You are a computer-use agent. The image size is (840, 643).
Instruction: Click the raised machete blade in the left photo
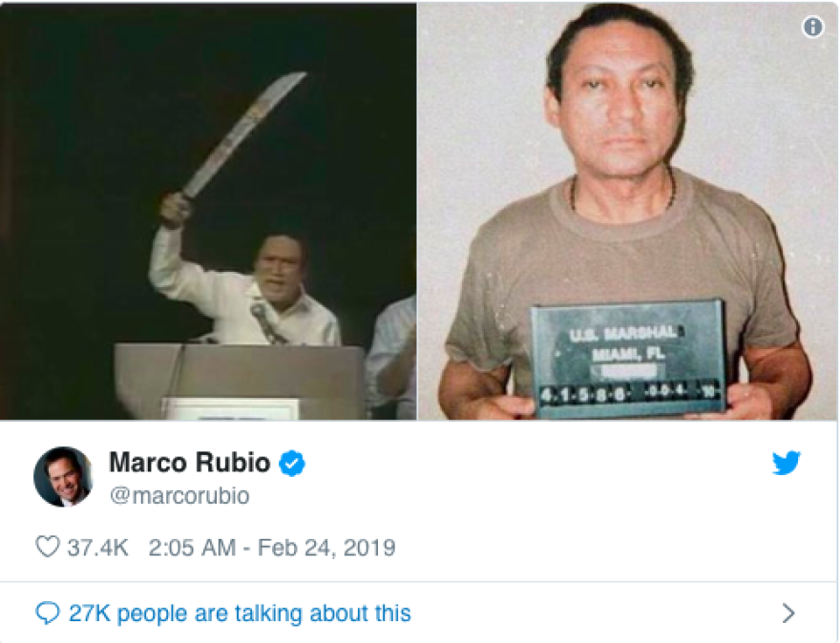tap(243, 135)
